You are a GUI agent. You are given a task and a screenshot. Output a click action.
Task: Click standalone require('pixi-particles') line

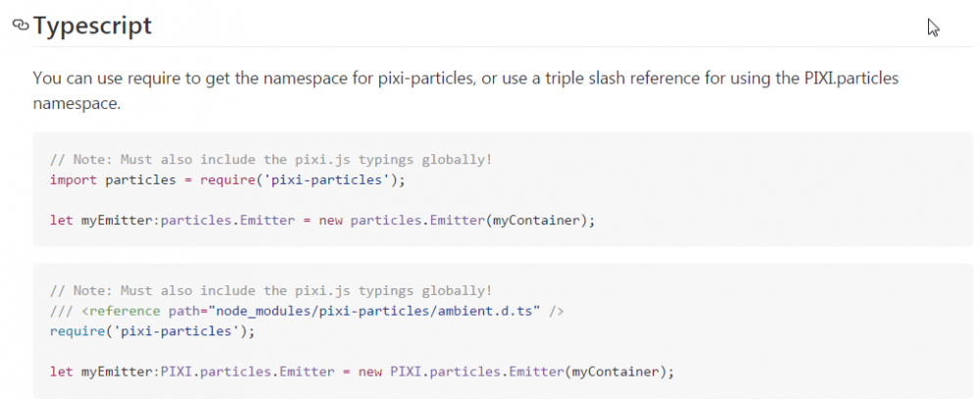click(153, 331)
